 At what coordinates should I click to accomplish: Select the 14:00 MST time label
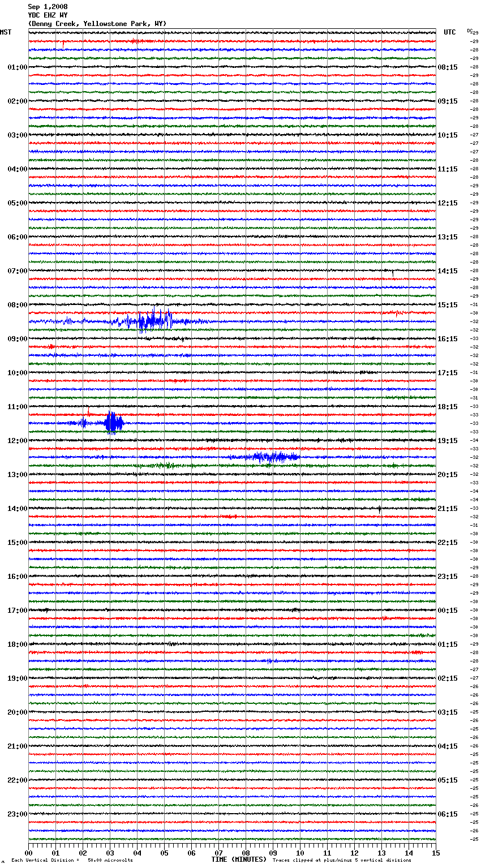pyautogui.click(x=18, y=509)
